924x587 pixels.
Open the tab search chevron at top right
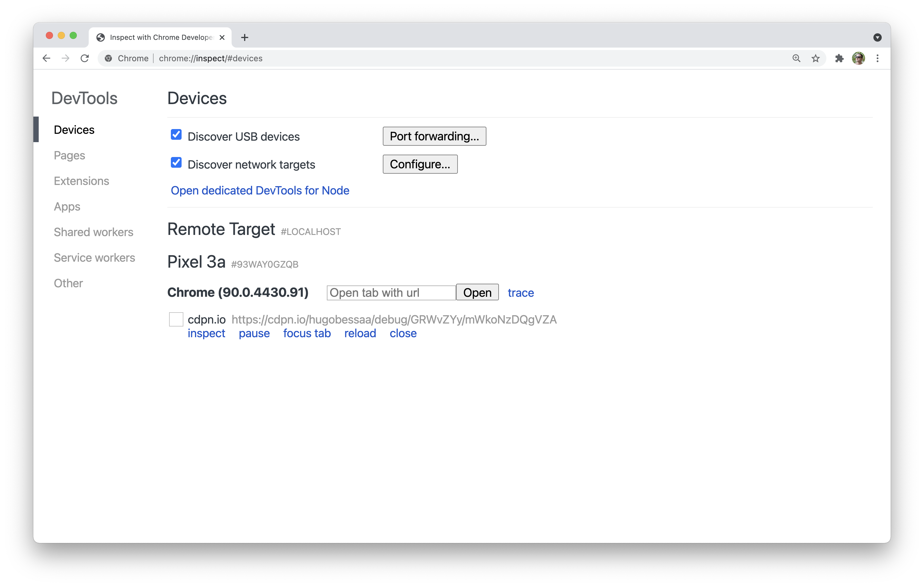pos(877,37)
